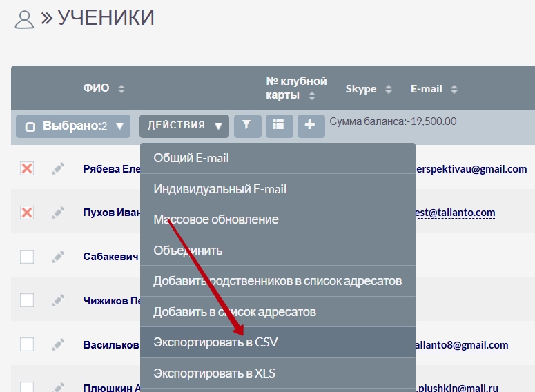Choose Общий E-mail from the menu
535x392 pixels.
278,158
